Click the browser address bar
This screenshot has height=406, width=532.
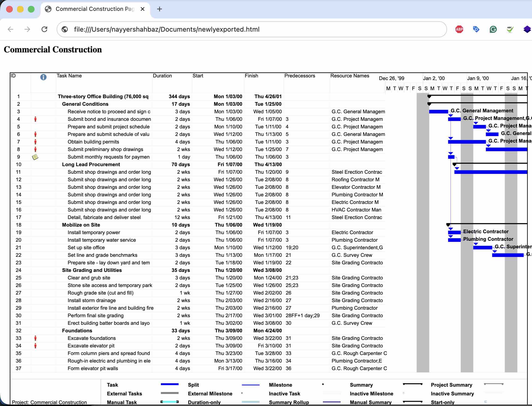coord(169,29)
